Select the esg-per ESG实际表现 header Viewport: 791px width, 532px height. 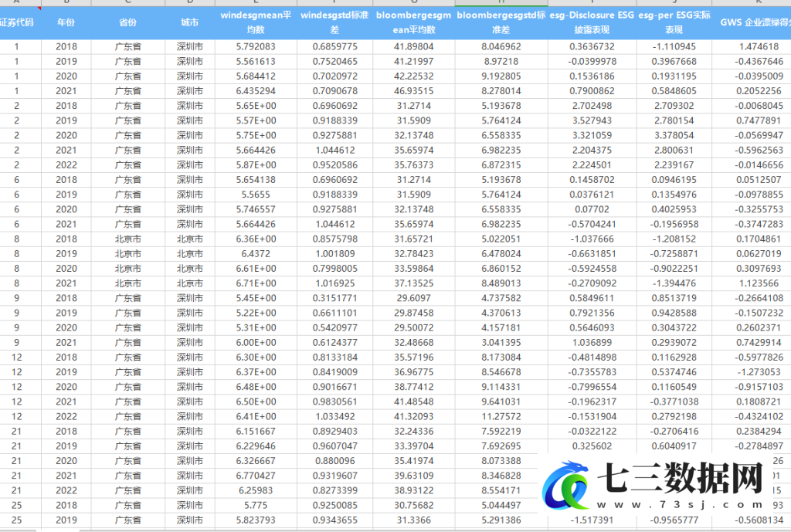coord(674,22)
